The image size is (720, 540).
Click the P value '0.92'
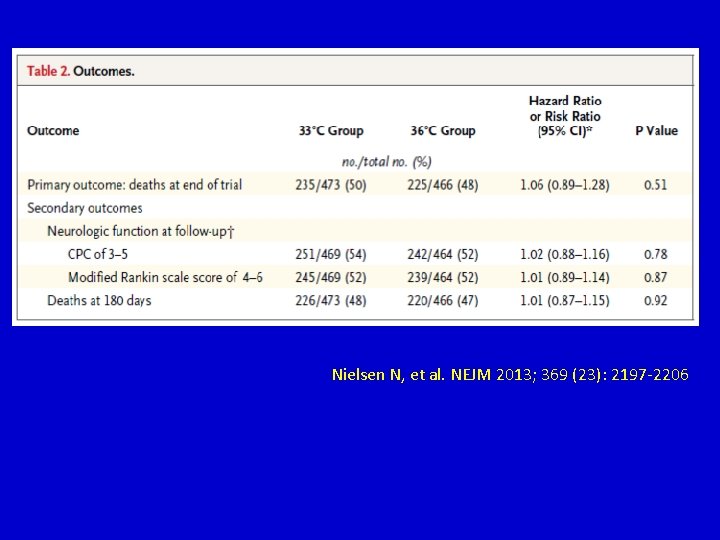(x=655, y=300)
